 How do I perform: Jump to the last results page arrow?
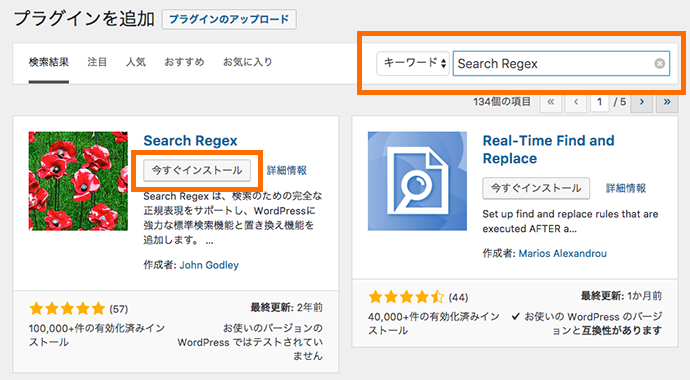[667, 102]
